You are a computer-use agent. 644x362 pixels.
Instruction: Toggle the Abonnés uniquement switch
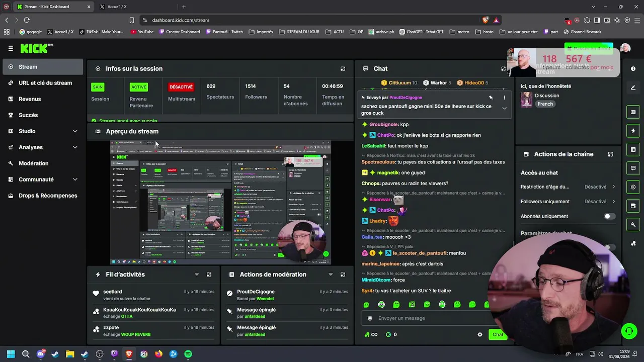click(609, 216)
